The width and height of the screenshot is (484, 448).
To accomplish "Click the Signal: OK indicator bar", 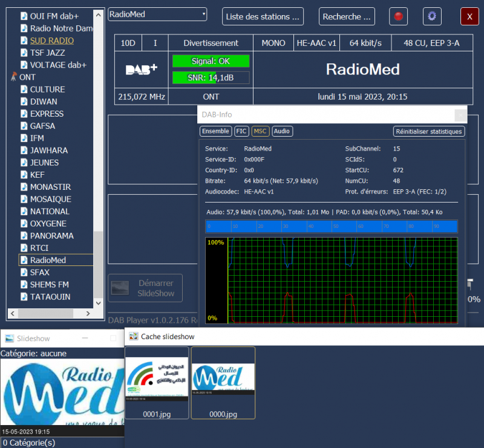I will pyautogui.click(x=211, y=61).
